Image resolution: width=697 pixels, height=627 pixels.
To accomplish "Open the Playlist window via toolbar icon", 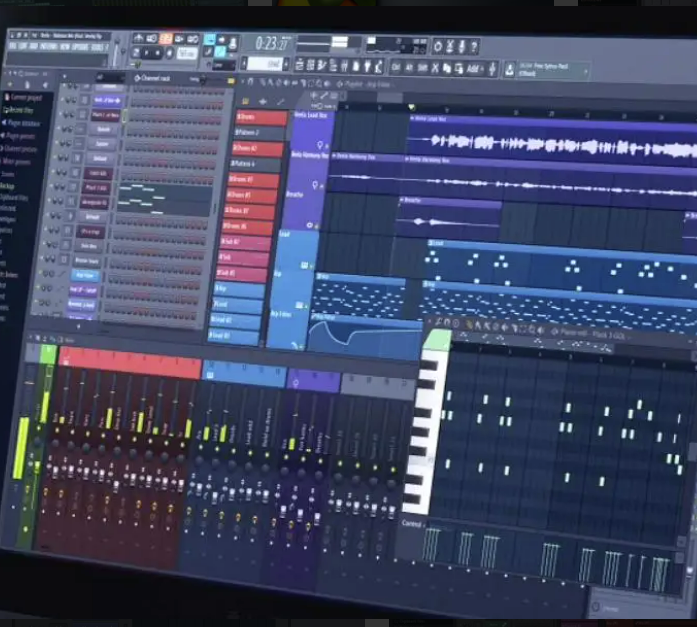I will 299,65.
